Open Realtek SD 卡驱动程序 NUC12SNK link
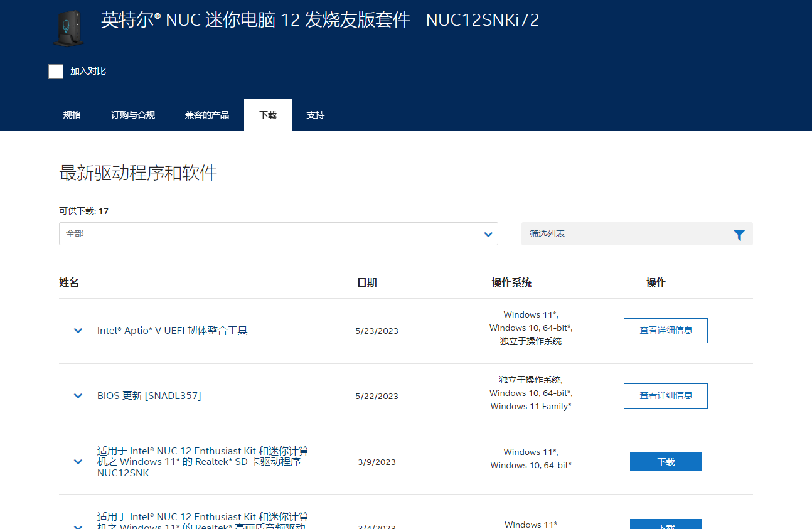Viewport: 812px width, 529px height. (x=203, y=462)
